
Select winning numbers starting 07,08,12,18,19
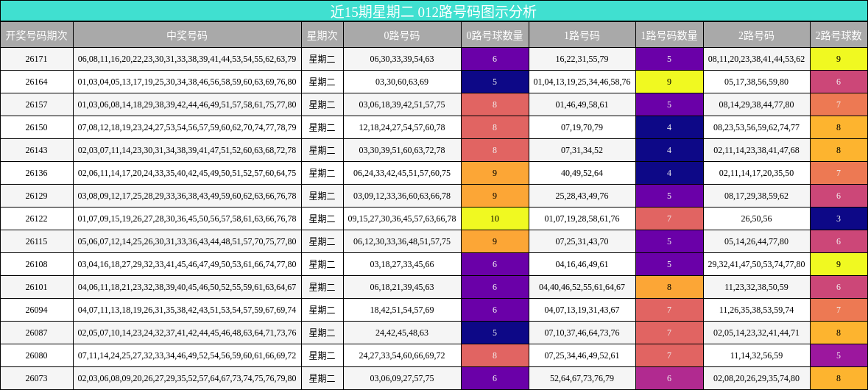[187, 127]
